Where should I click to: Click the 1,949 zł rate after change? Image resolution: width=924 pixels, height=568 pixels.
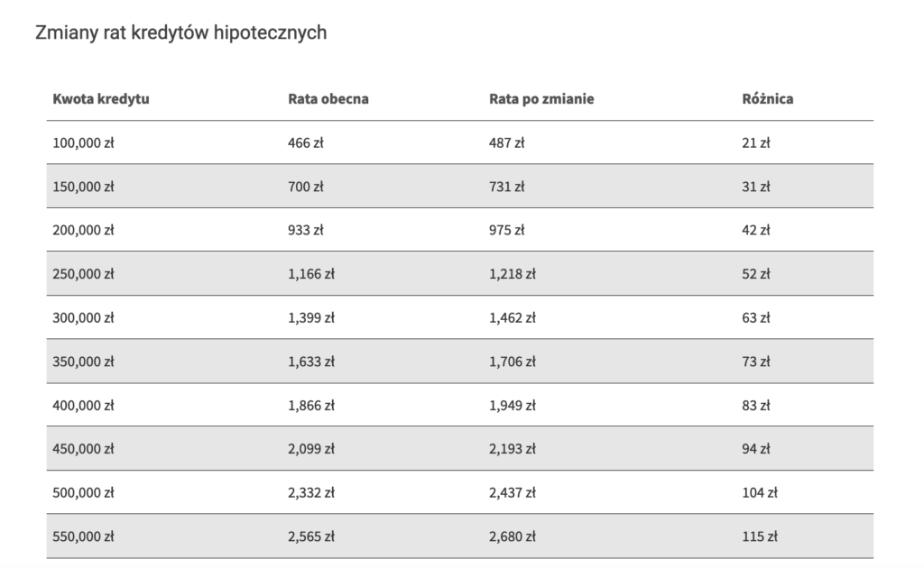click(x=513, y=406)
